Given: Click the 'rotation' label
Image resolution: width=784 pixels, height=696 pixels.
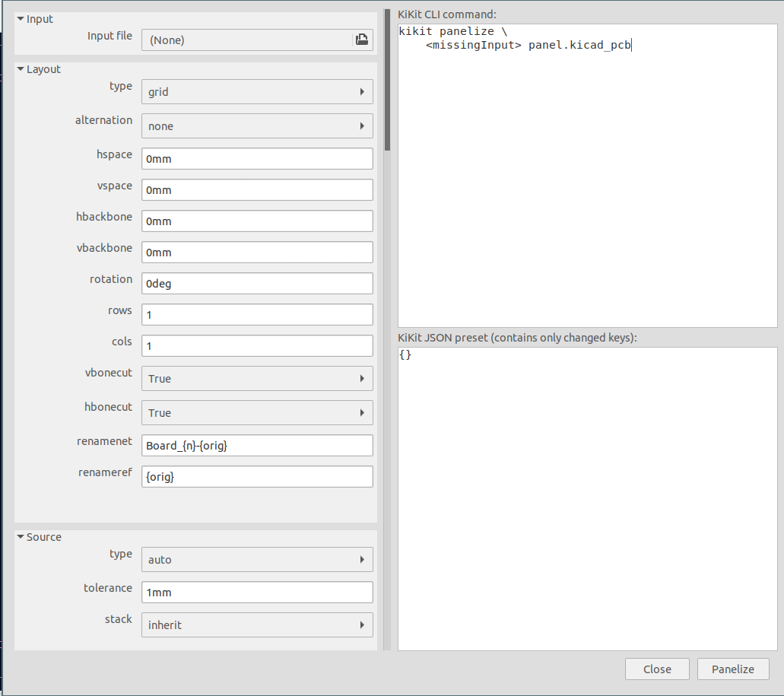Looking at the screenshot, I should [x=111, y=279].
